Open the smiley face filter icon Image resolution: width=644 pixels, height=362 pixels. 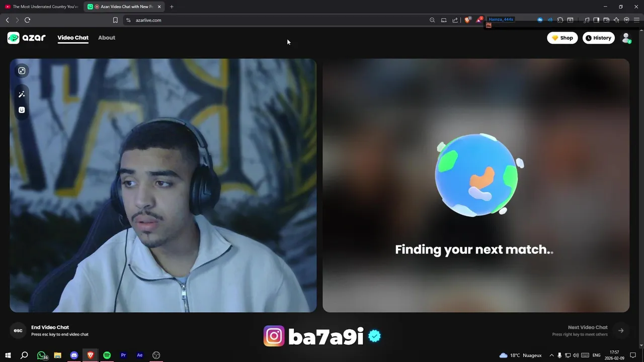click(22, 110)
